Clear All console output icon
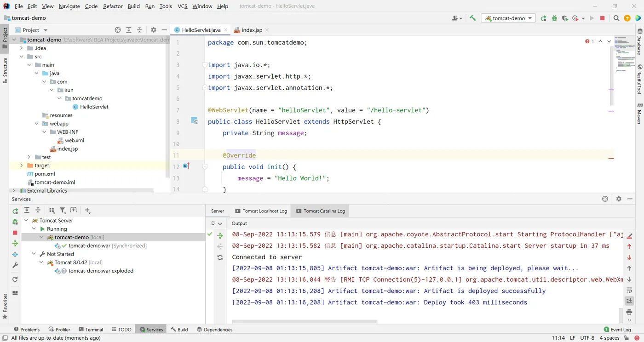The image size is (644, 342). (629, 235)
